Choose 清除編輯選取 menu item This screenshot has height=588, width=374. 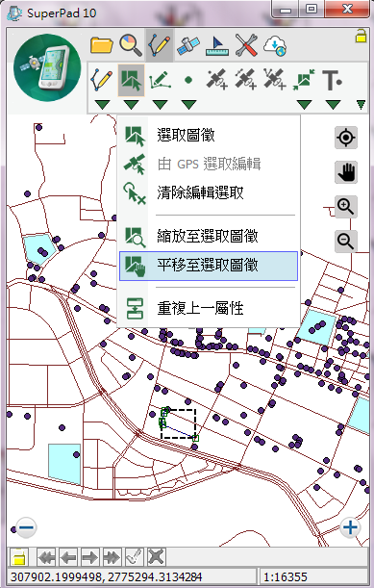pos(209,192)
